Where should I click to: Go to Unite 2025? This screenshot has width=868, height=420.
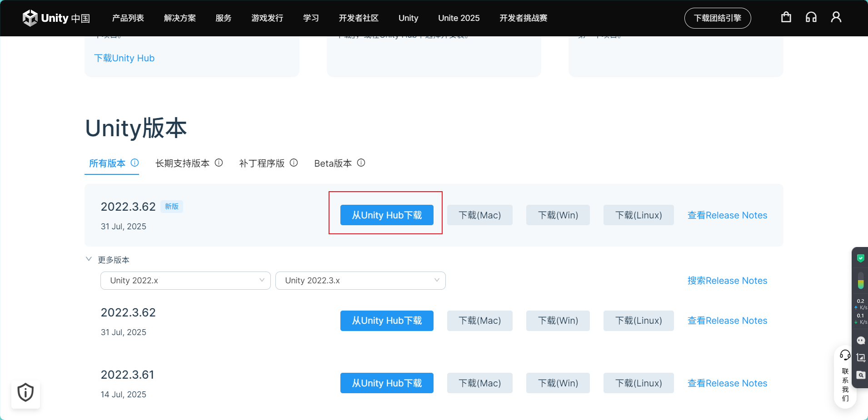(x=459, y=18)
